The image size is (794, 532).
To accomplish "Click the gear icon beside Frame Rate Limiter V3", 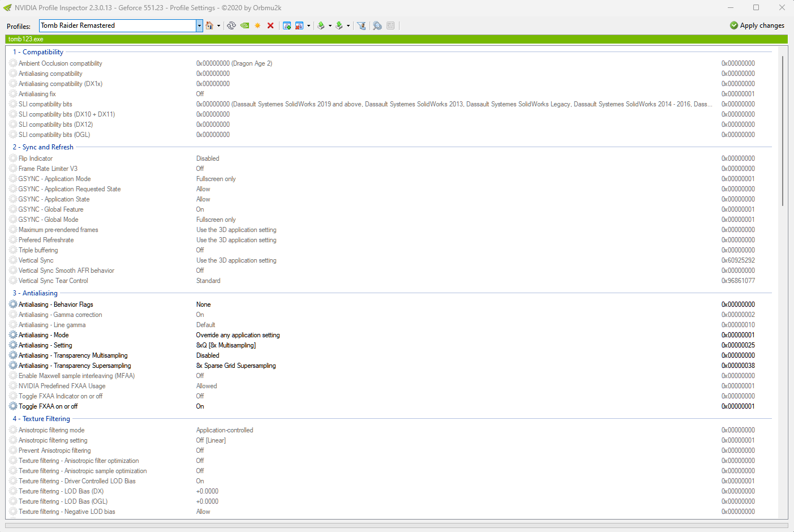I will 13,169.
